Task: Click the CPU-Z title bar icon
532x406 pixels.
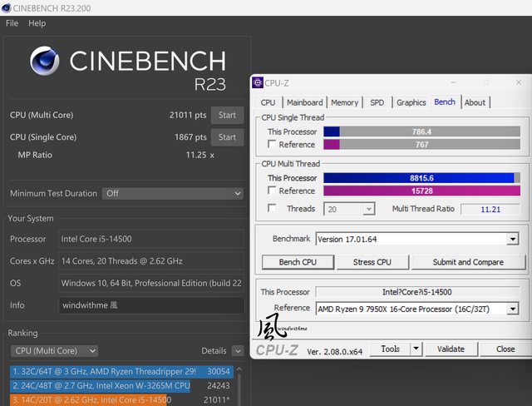Action: click(259, 82)
